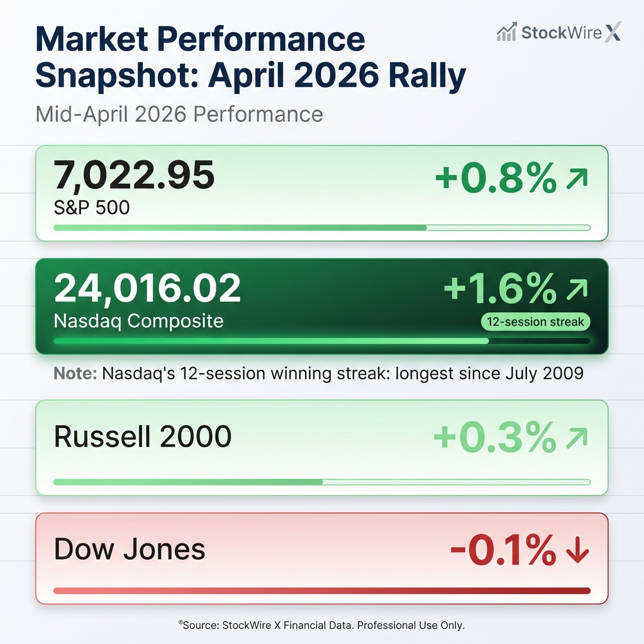Click the S&P 500 progress bar

tap(321, 227)
